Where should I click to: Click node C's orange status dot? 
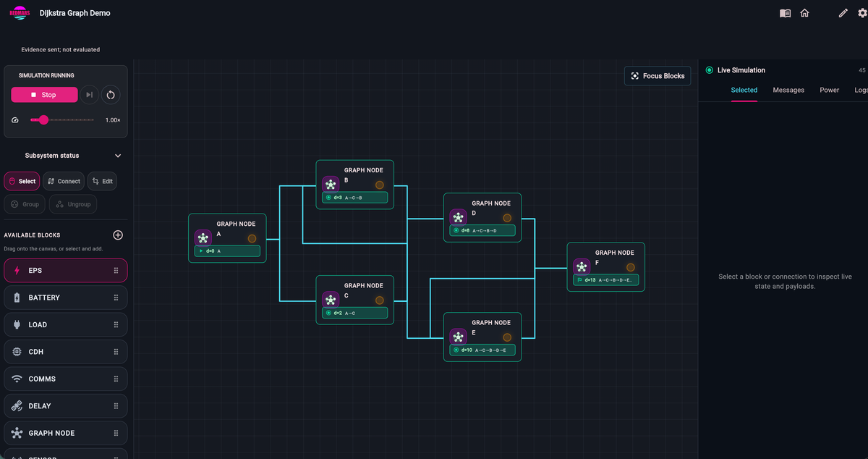(x=379, y=300)
